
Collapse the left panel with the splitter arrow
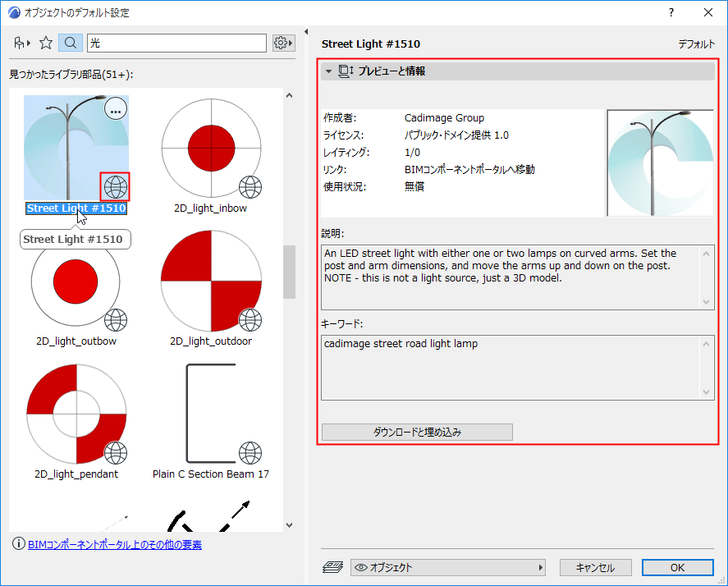(306, 31)
